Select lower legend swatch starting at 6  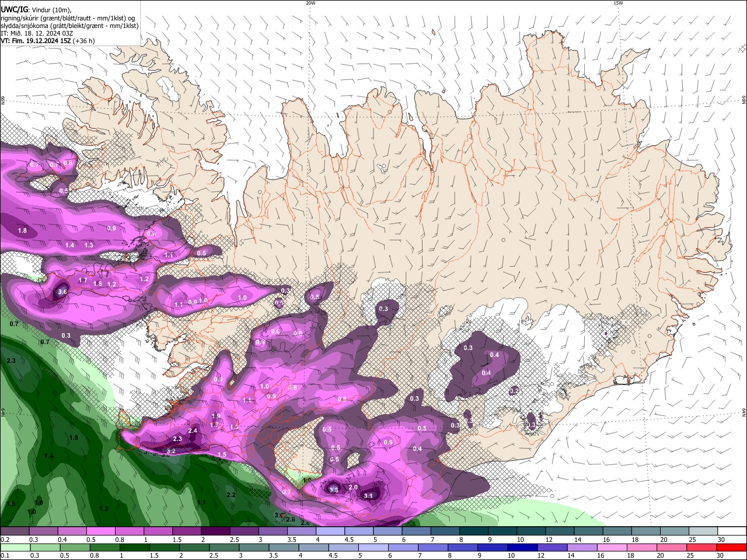[x=403, y=547]
